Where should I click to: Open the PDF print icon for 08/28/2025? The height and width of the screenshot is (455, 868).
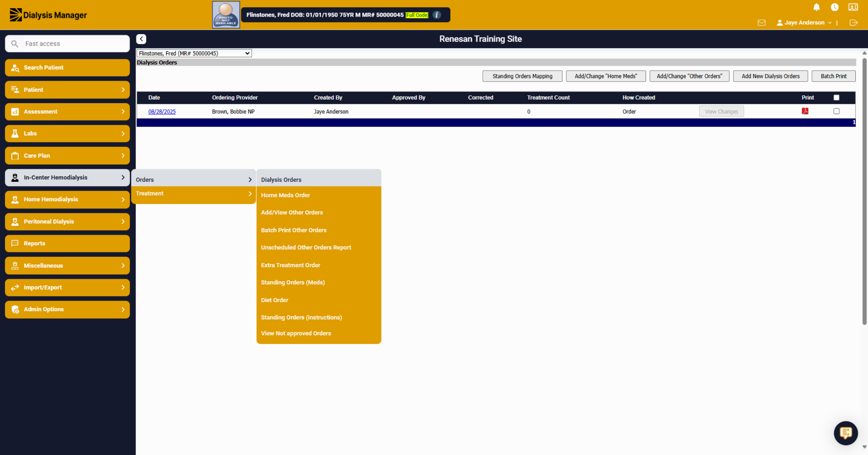(805, 111)
